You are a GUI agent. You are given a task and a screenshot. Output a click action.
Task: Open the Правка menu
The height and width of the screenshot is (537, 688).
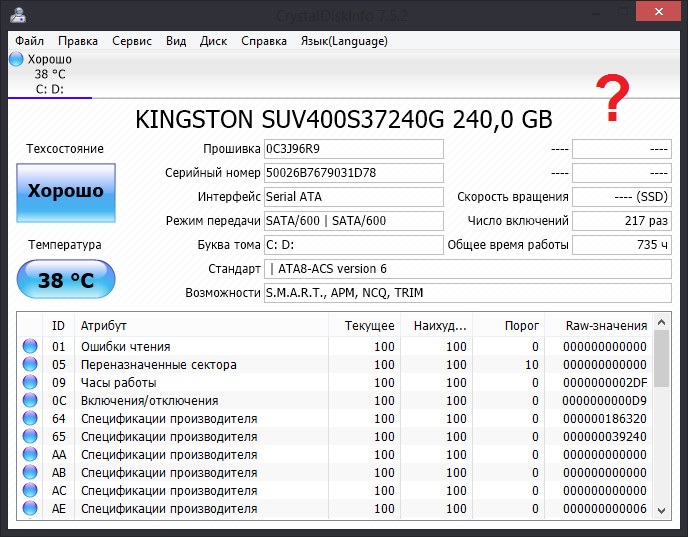(x=78, y=41)
